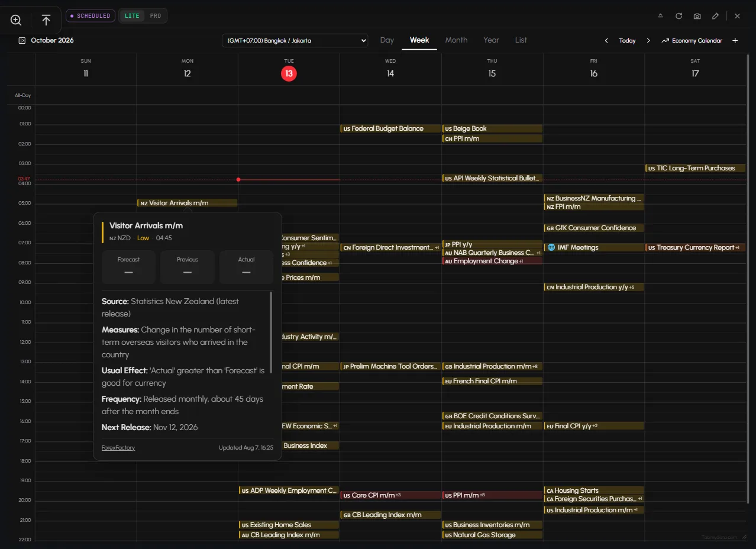The width and height of the screenshot is (756, 549).
Task: Open AU CB Leading Index m/m event
Action: point(289,535)
